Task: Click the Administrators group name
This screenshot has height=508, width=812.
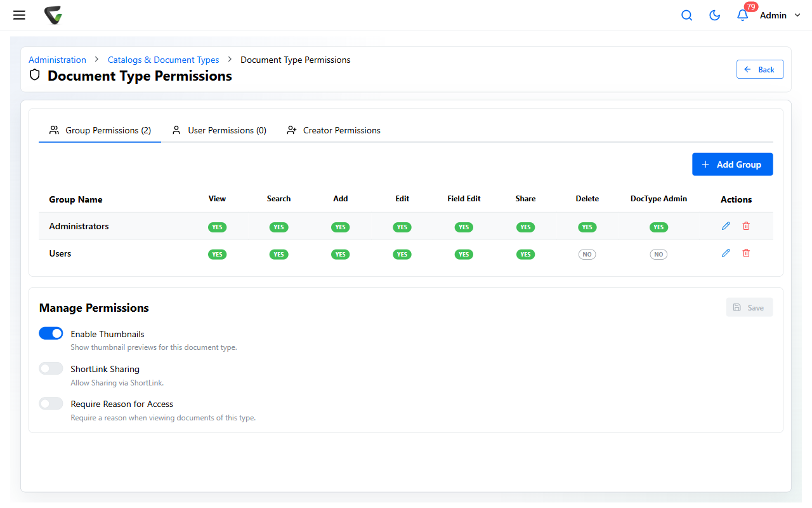Action: pyautogui.click(x=79, y=226)
